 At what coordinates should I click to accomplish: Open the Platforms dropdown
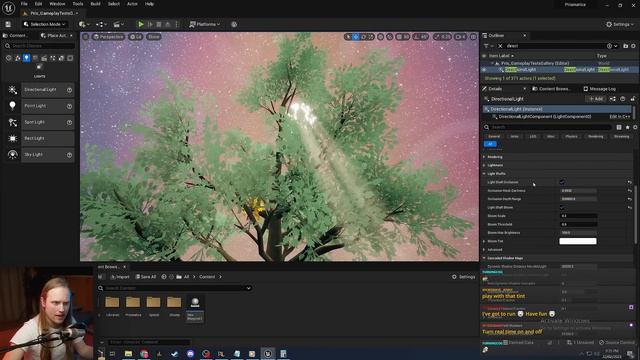(x=204, y=24)
